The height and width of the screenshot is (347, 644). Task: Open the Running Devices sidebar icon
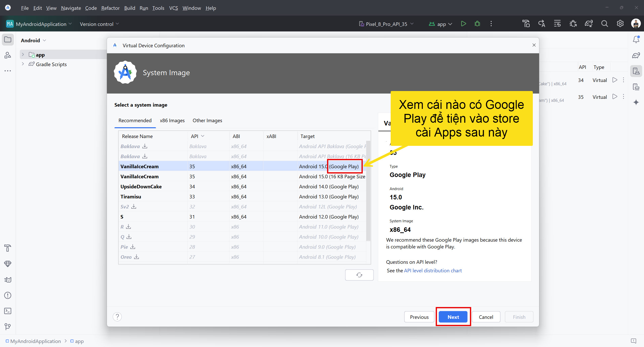click(636, 87)
